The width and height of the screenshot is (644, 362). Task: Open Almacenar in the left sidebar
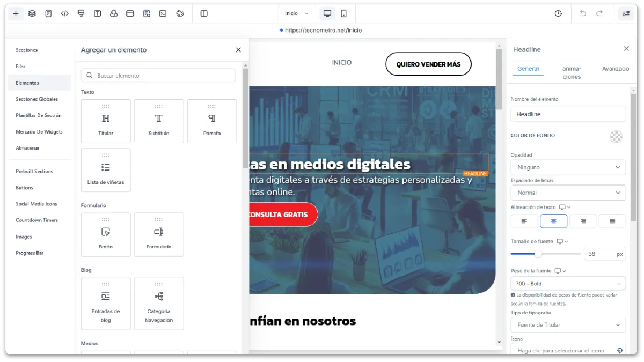pos(28,148)
